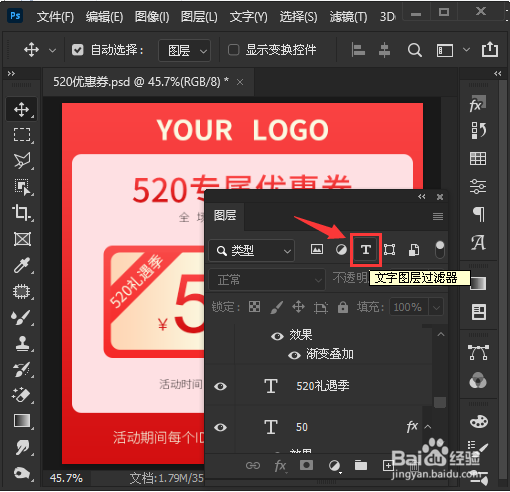Open the Layers panel flyout menu

438,217
